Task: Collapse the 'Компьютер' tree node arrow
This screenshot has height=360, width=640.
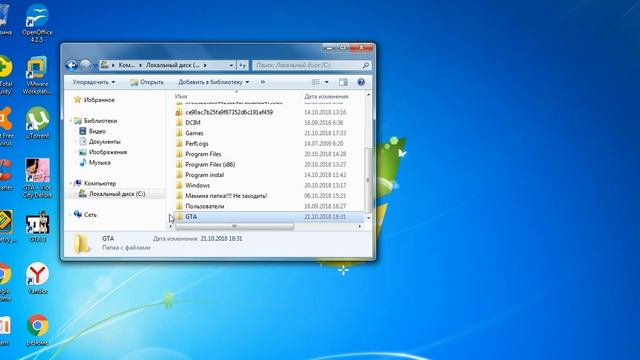Action: 70,183
